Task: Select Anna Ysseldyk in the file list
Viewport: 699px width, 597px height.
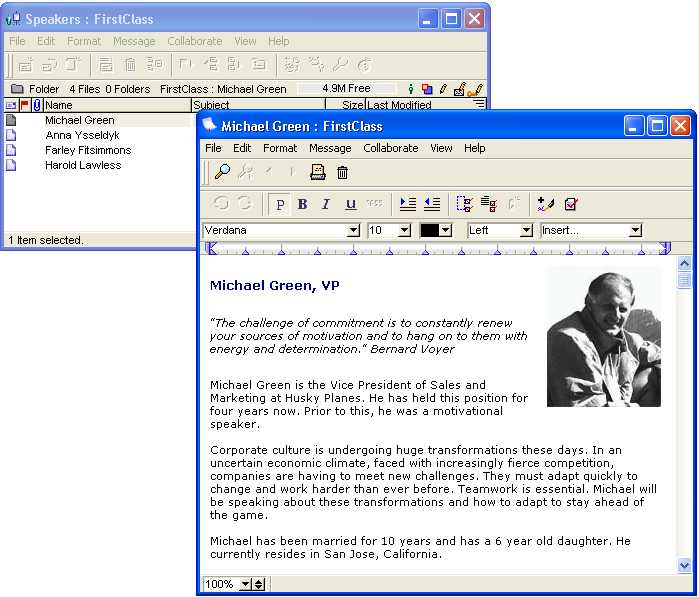Action: [80, 135]
